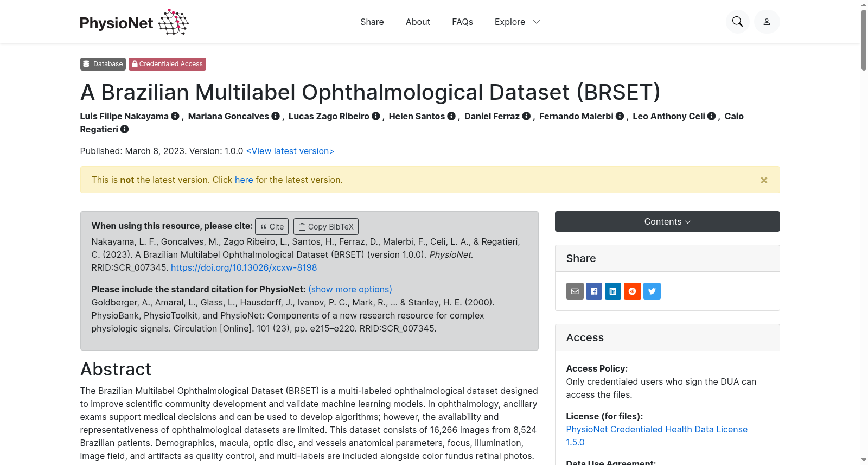Open PhysioNet Credentialed Health Data License

(657, 436)
